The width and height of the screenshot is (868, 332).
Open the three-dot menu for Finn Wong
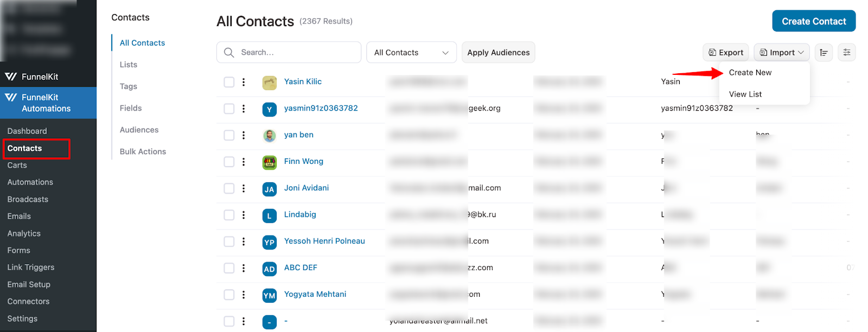pos(244,161)
